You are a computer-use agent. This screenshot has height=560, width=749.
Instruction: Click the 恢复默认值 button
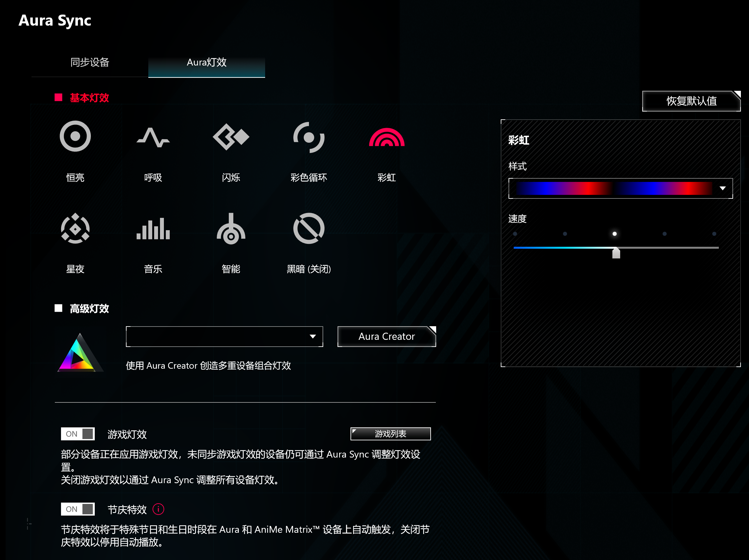(x=691, y=101)
